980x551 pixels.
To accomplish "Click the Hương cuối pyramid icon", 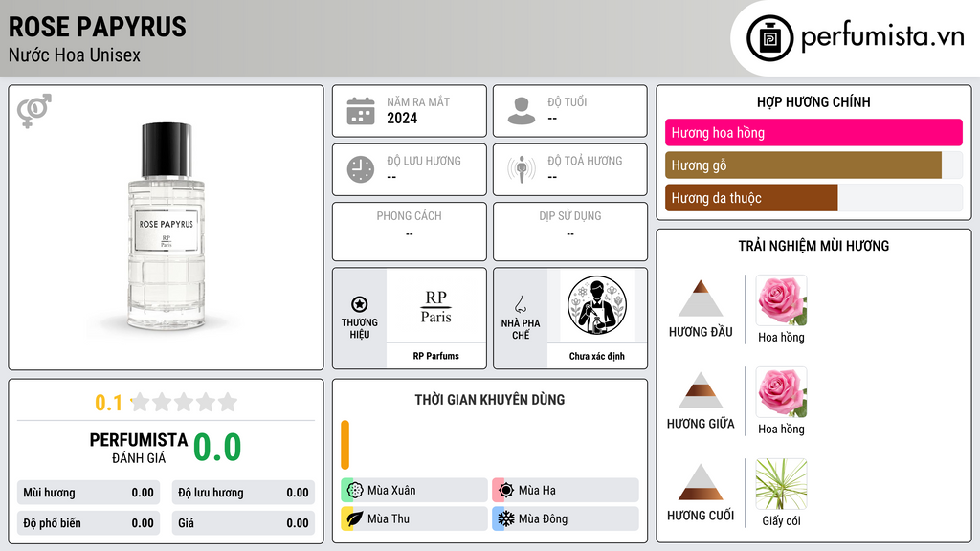I will coord(701,482).
